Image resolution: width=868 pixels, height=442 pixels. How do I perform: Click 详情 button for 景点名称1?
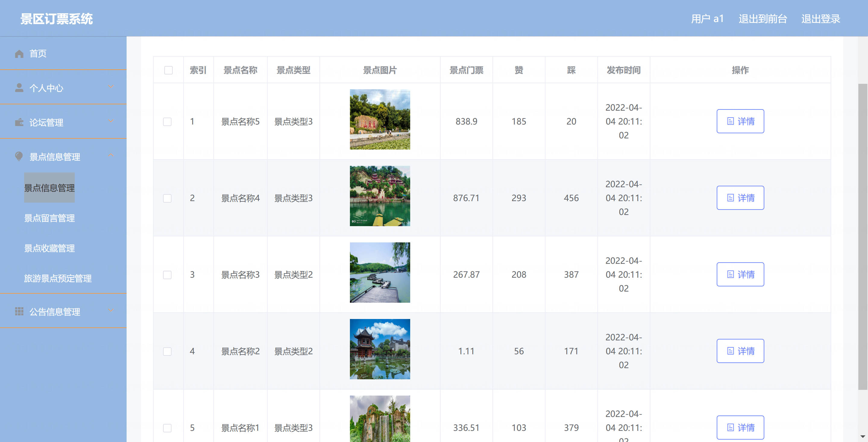tap(740, 428)
